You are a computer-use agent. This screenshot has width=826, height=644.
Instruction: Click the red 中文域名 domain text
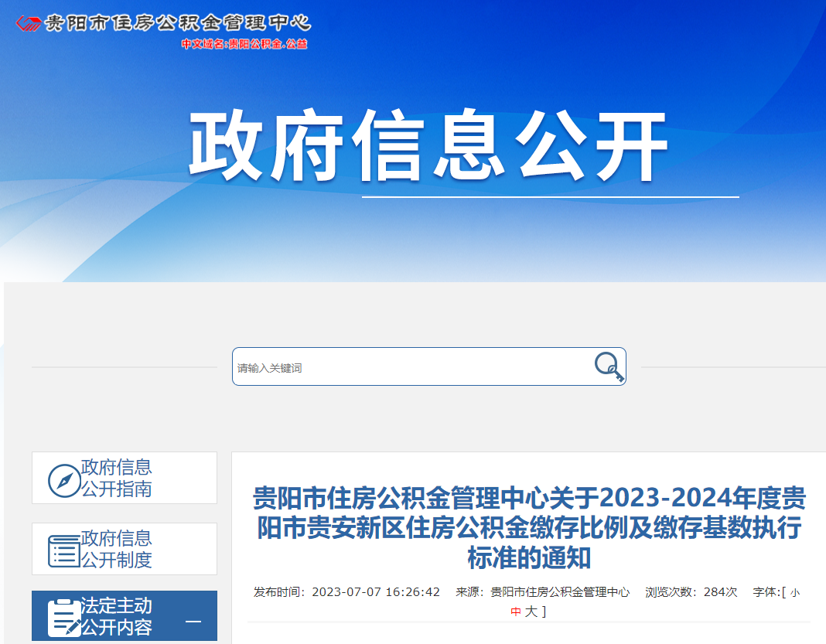244,44
